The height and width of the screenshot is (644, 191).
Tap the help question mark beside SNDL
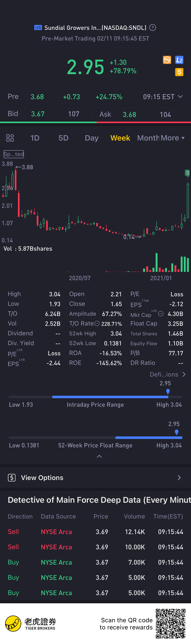[152, 27]
